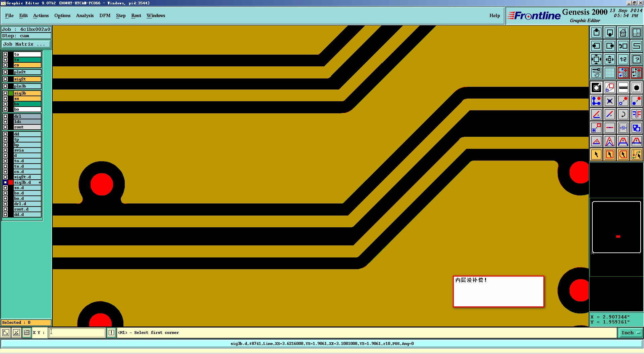This screenshot has height=354, width=644.
Task: Open the Edit menu
Action: 23,15
